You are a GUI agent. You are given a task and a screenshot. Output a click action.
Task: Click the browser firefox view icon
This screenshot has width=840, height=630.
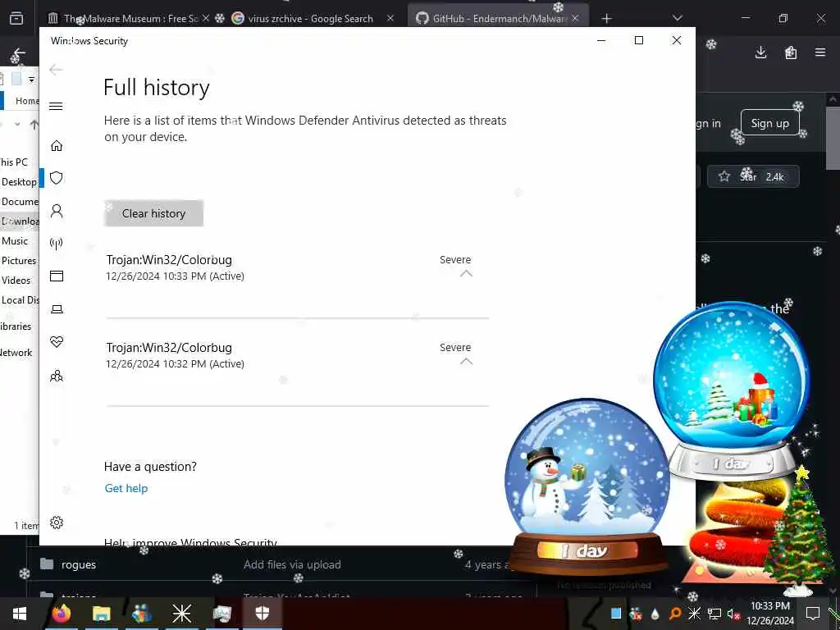(16, 19)
